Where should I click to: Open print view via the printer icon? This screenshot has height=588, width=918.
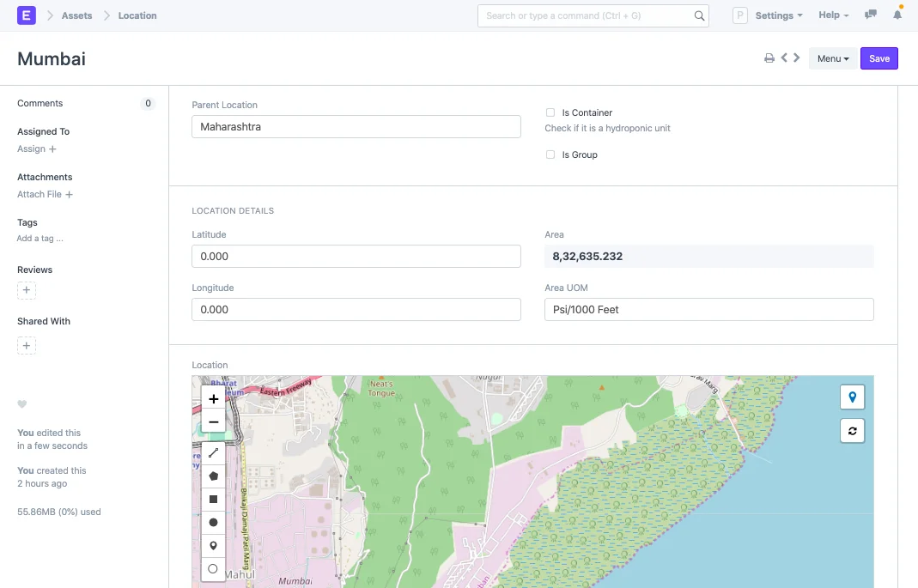click(x=769, y=58)
